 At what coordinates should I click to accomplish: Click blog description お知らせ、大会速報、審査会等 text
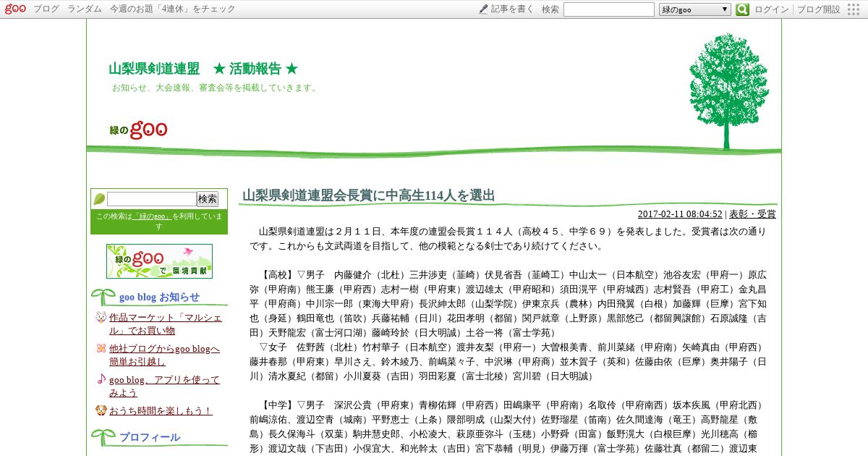[216, 88]
